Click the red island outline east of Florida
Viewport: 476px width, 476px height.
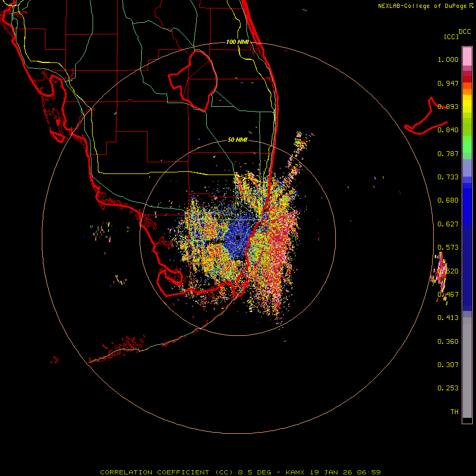click(426, 116)
